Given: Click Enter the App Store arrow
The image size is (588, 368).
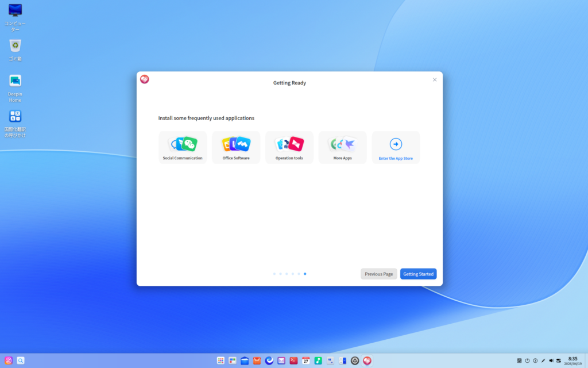Looking at the screenshot, I should pyautogui.click(x=396, y=144).
